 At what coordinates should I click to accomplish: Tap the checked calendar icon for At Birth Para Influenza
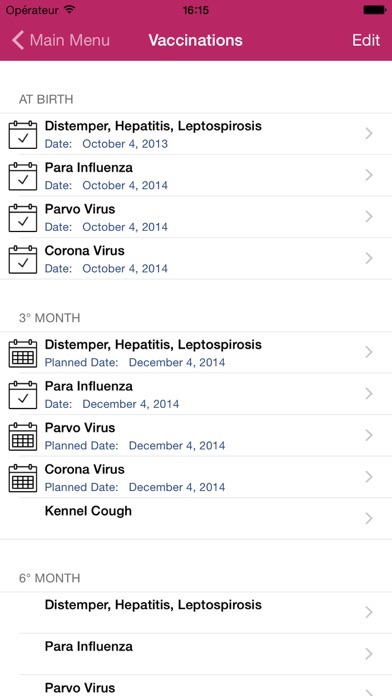23,176
